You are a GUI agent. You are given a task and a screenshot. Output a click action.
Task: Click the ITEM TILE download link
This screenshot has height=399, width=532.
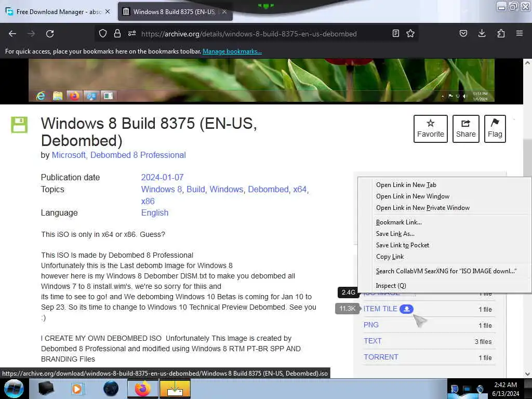coord(380,309)
